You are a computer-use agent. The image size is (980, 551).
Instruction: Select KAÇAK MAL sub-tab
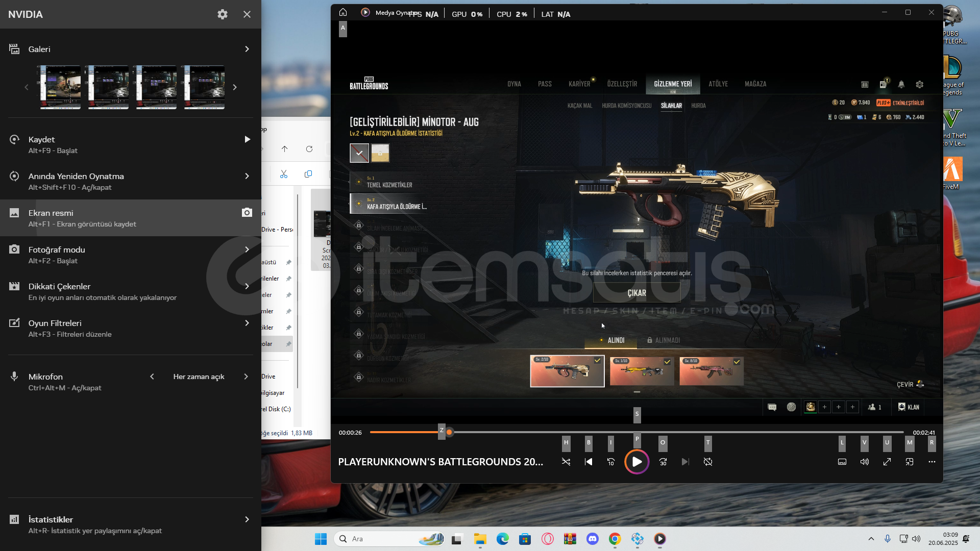tap(580, 106)
